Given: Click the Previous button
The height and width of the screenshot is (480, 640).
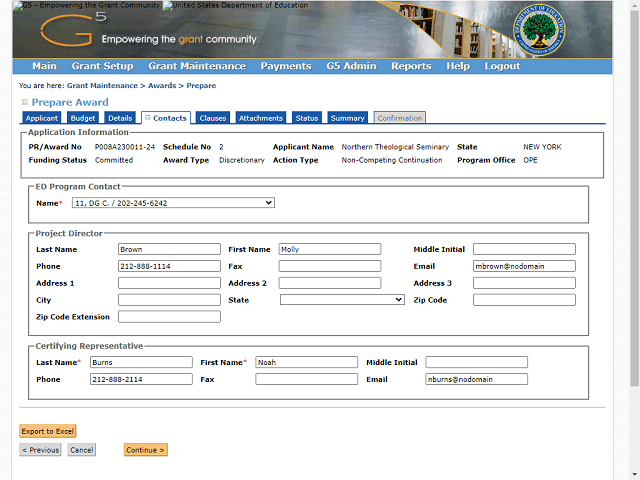Looking at the screenshot, I should [40, 450].
